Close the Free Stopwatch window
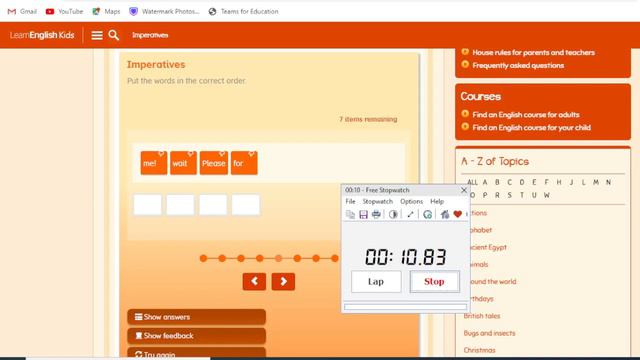Viewport: 640px width, 360px height. click(464, 190)
